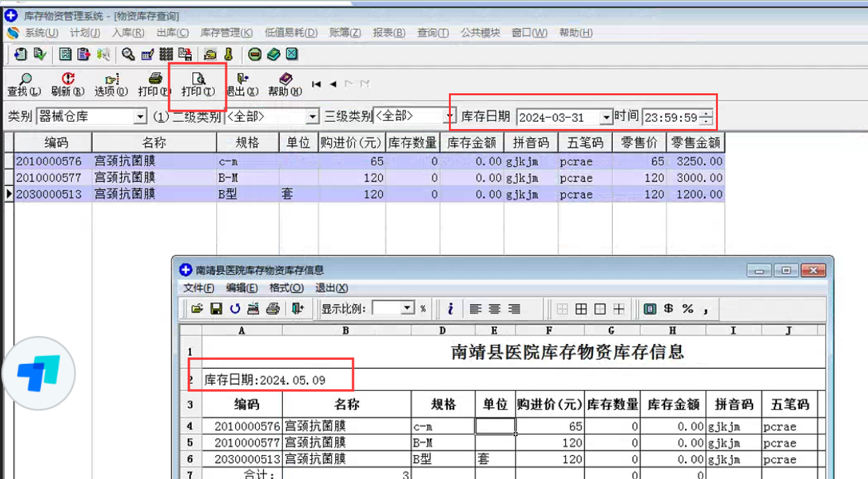Click the 名称 column header in main grid
The image size is (868, 479).
(x=154, y=142)
